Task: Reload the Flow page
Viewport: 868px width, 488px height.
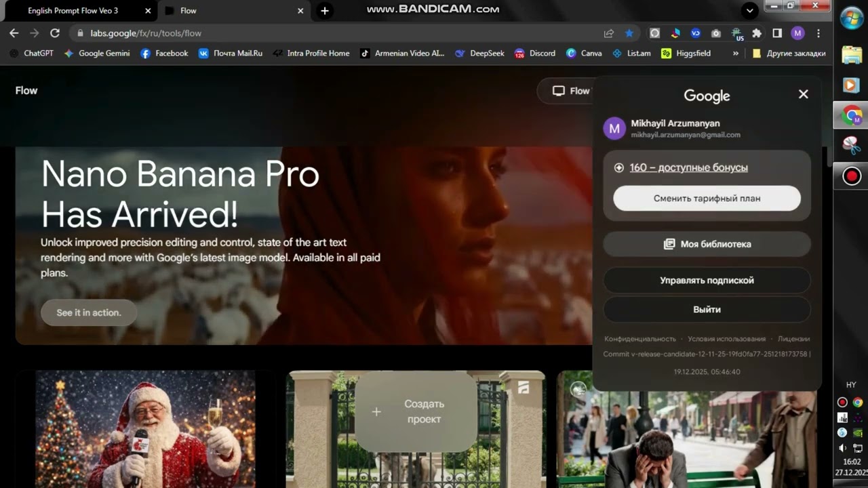Action: (x=55, y=33)
